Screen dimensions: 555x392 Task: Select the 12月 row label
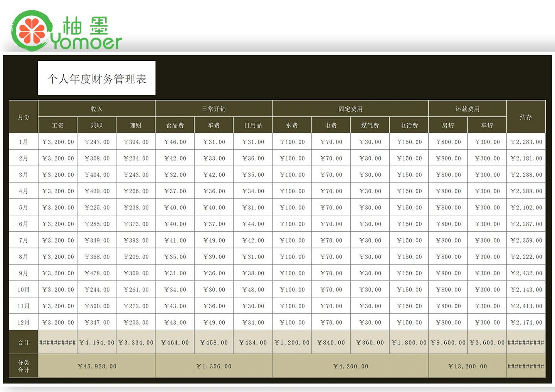(24, 322)
